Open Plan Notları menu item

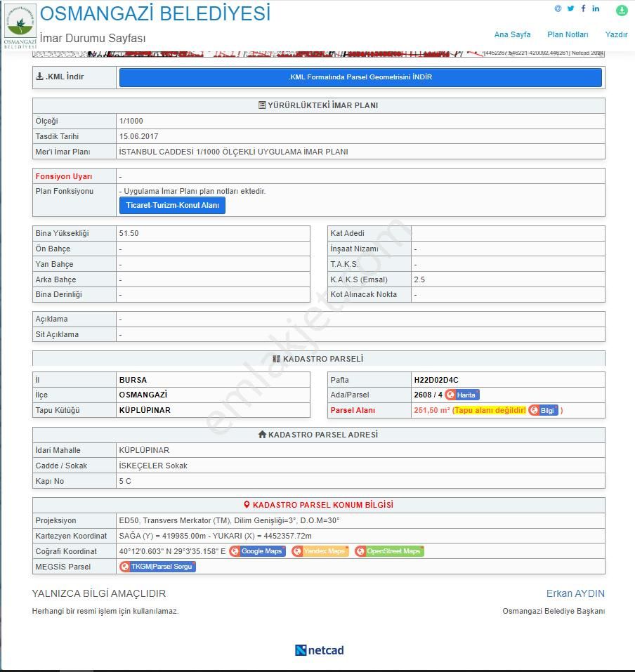[568, 34]
